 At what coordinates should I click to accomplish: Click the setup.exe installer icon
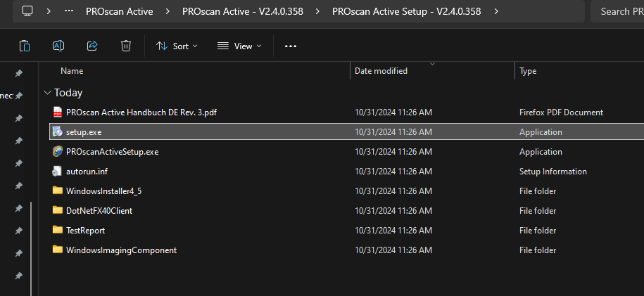pyautogui.click(x=58, y=131)
